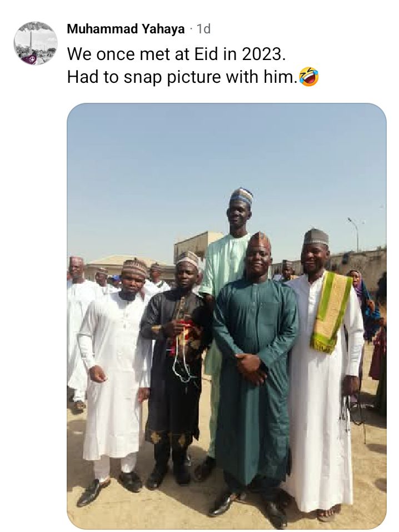Click the laughing emoji in the post

click(x=308, y=76)
